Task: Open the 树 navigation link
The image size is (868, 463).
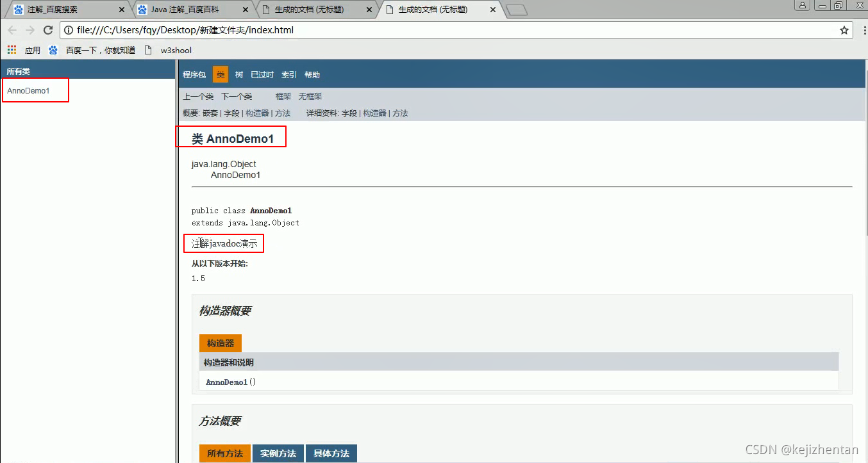Action: [x=239, y=75]
